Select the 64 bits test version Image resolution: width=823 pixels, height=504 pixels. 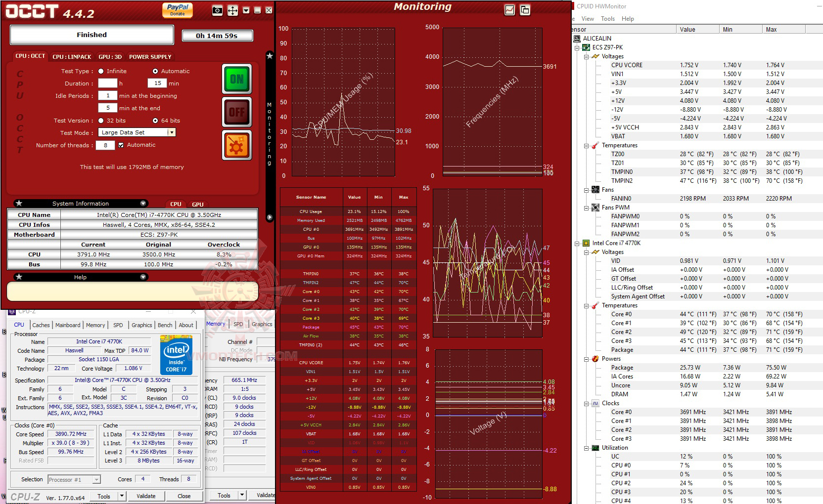click(x=155, y=121)
